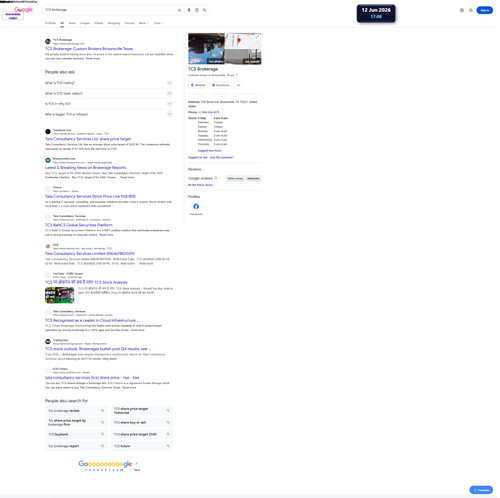Screen dimensions: 500x498
Task: Click the TradingView result favicon
Action: pos(48,342)
